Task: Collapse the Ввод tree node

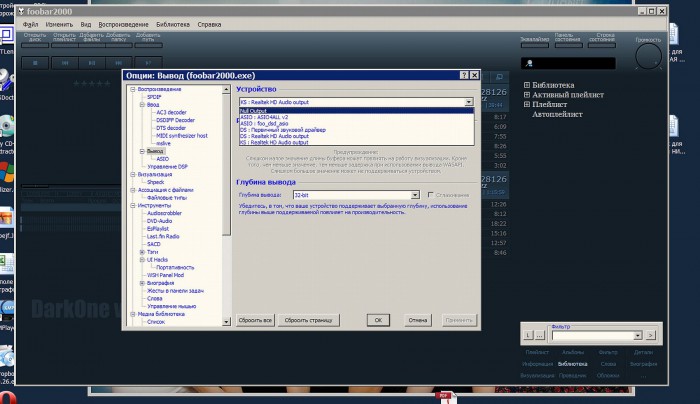Action: coord(142,104)
